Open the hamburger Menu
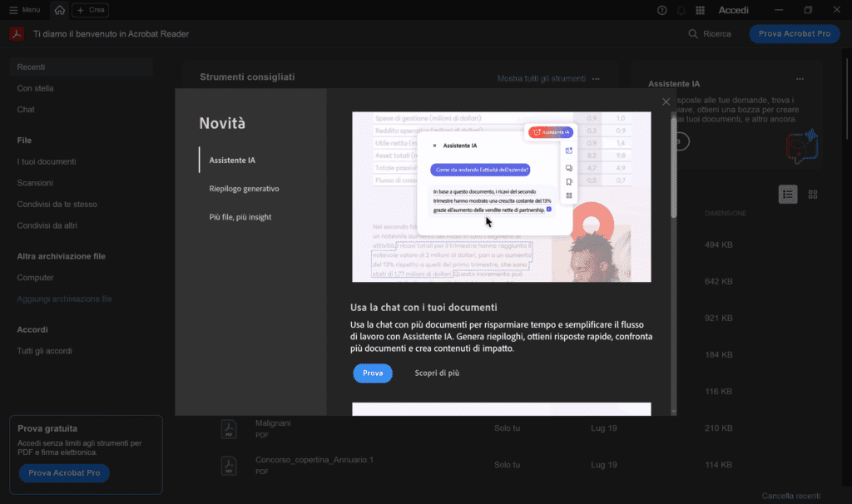This screenshot has height=504, width=852. coord(24,10)
